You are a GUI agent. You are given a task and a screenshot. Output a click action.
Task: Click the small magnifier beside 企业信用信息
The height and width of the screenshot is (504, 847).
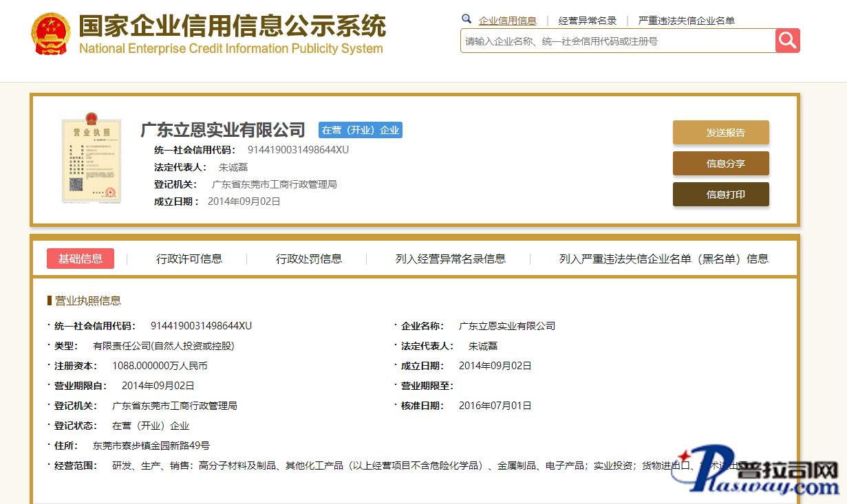click(467, 19)
